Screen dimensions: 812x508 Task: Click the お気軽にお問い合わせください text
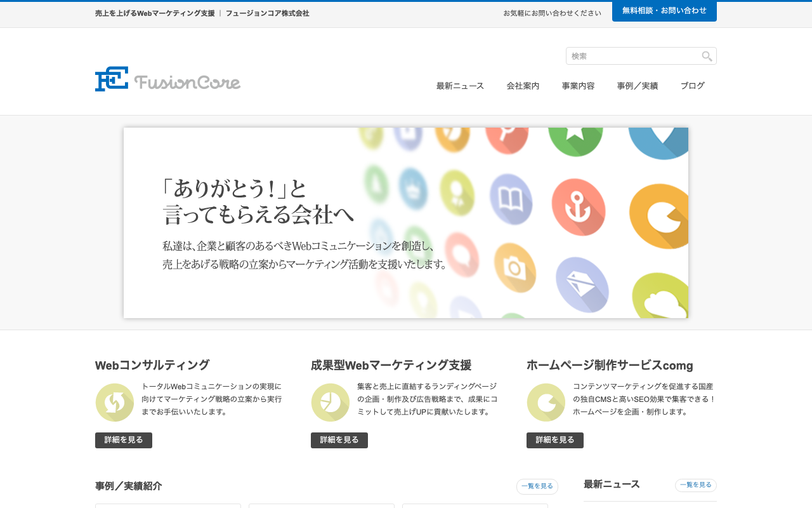pos(552,13)
